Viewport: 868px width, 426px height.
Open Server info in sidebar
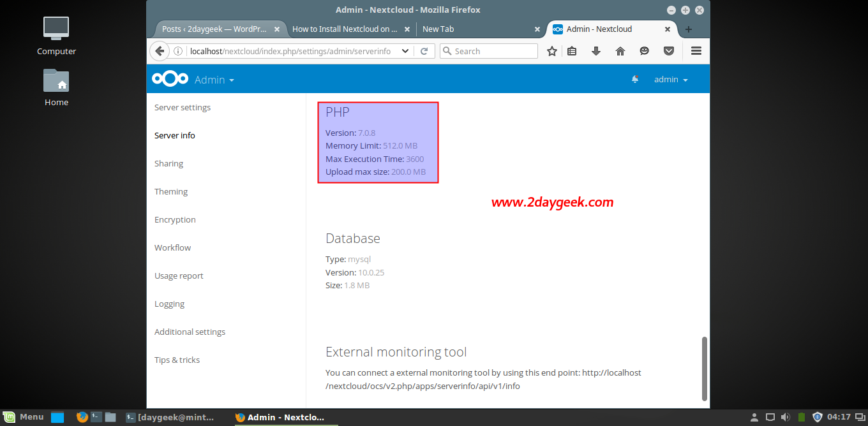point(175,135)
